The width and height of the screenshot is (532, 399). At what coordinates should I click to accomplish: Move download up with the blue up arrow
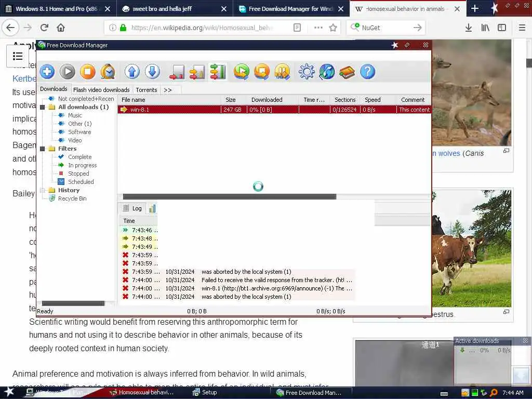point(132,72)
